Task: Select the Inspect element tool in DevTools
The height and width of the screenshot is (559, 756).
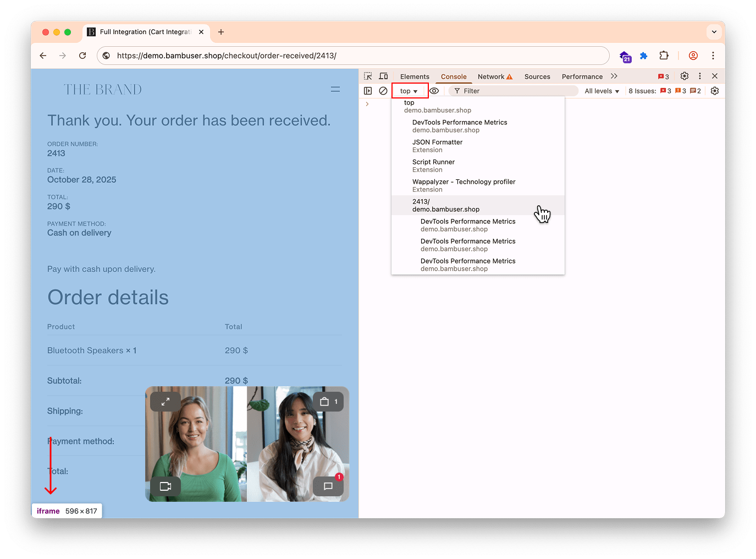Action: click(x=367, y=76)
